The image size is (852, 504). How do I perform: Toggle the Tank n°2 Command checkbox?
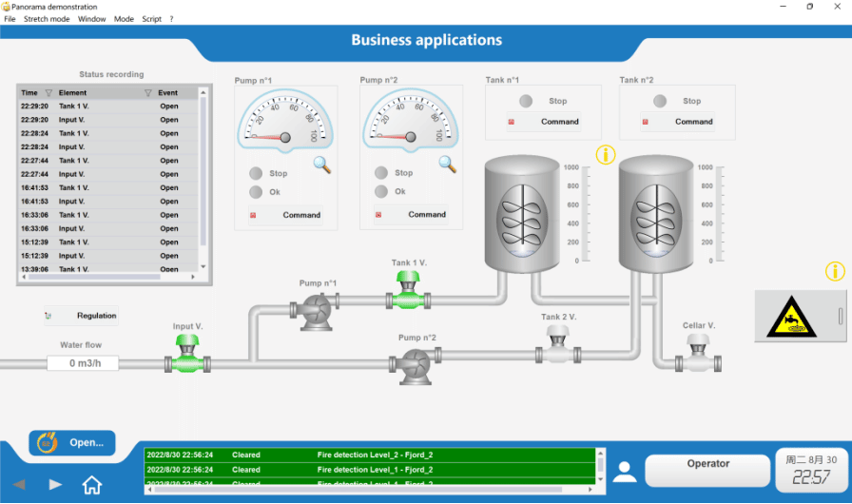tap(646, 122)
